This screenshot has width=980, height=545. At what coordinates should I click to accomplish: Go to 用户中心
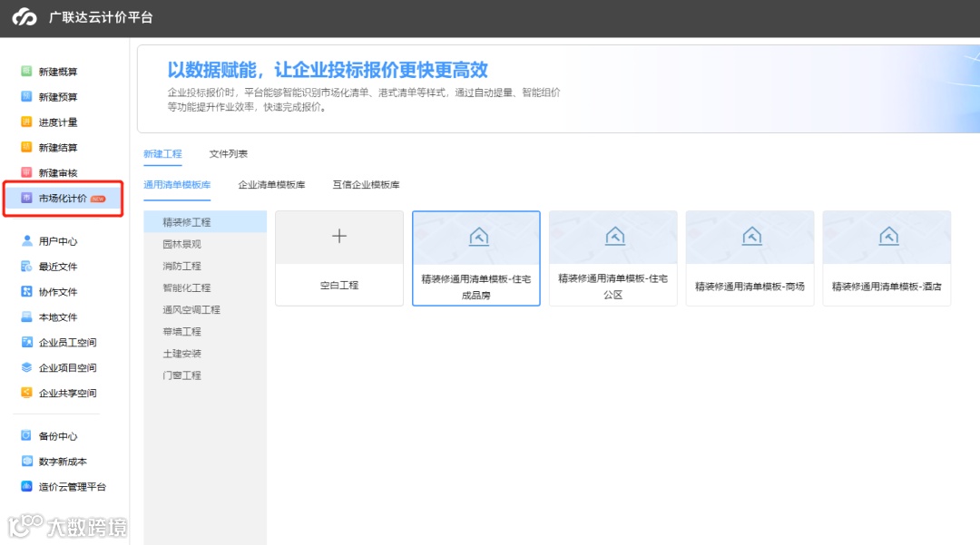coord(58,241)
